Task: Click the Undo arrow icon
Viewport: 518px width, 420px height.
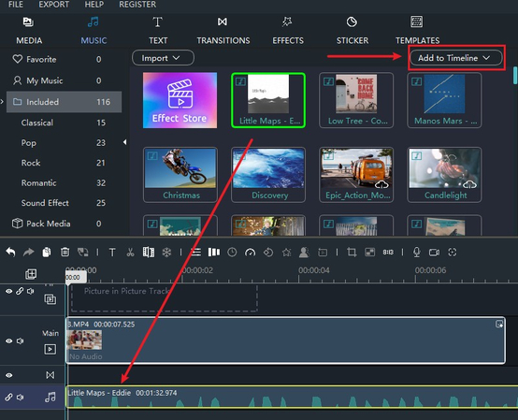Action: (x=10, y=253)
